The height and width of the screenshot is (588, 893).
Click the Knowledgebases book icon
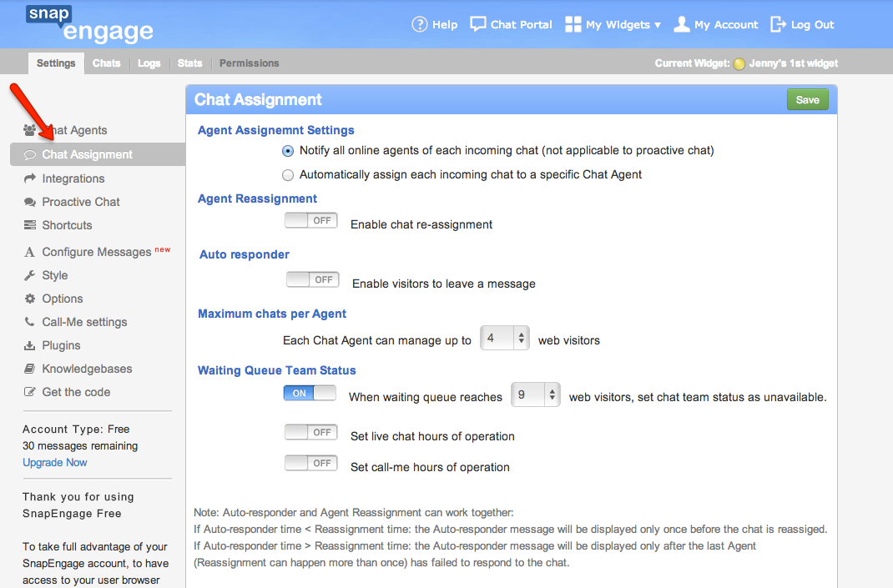(29, 369)
